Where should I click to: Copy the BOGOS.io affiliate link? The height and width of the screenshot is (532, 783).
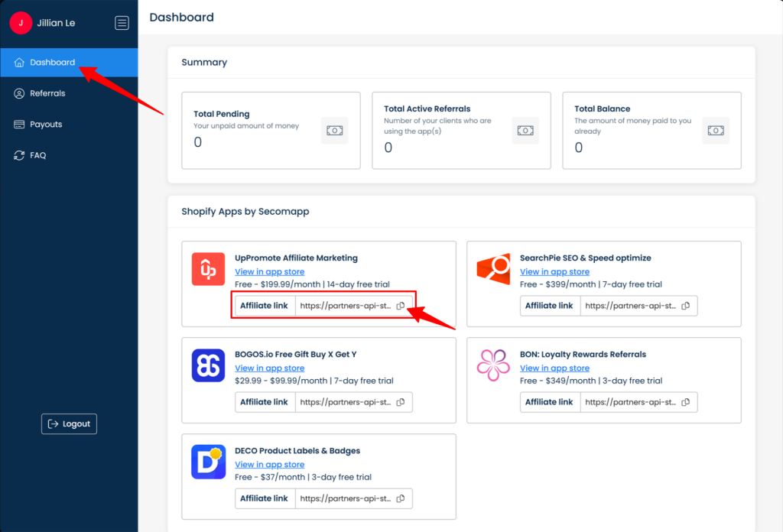tap(401, 402)
